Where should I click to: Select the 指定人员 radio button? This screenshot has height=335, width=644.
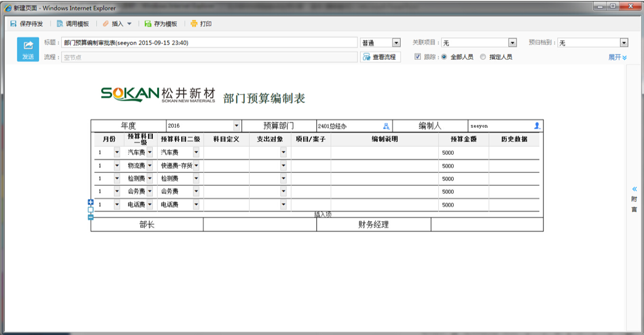483,57
